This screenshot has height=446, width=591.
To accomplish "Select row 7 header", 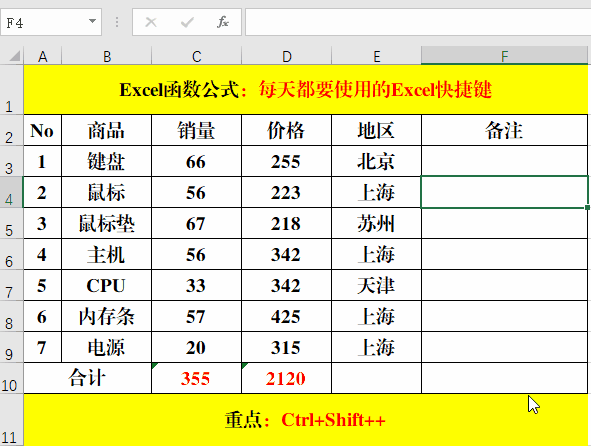I will click(11, 285).
